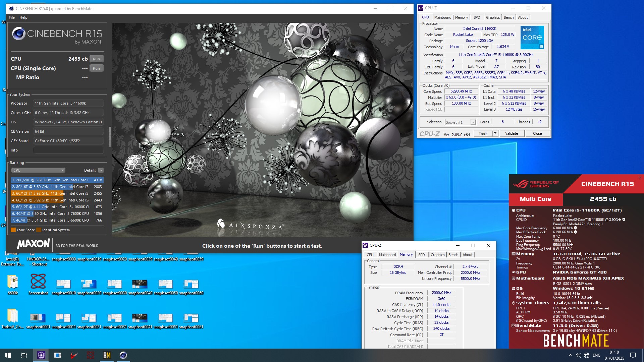Click Validate in CPU-Z
The width and height of the screenshot is (644, 362).
coord(512,133)
